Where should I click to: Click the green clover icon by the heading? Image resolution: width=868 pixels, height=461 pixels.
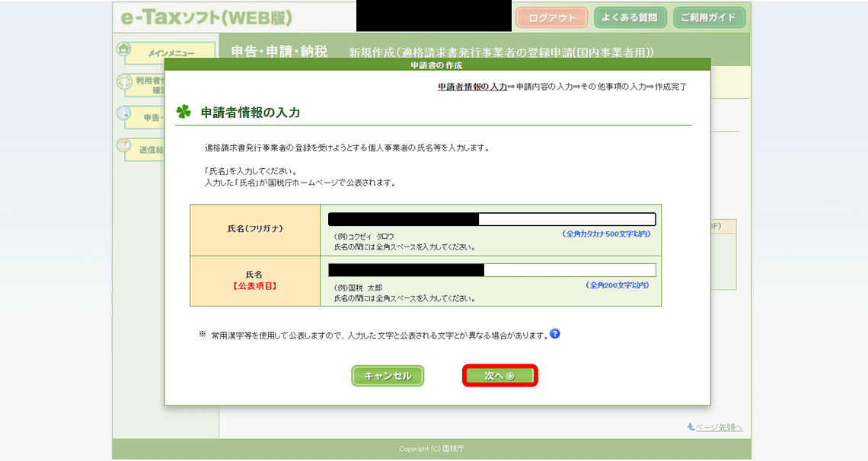[183, 112]
